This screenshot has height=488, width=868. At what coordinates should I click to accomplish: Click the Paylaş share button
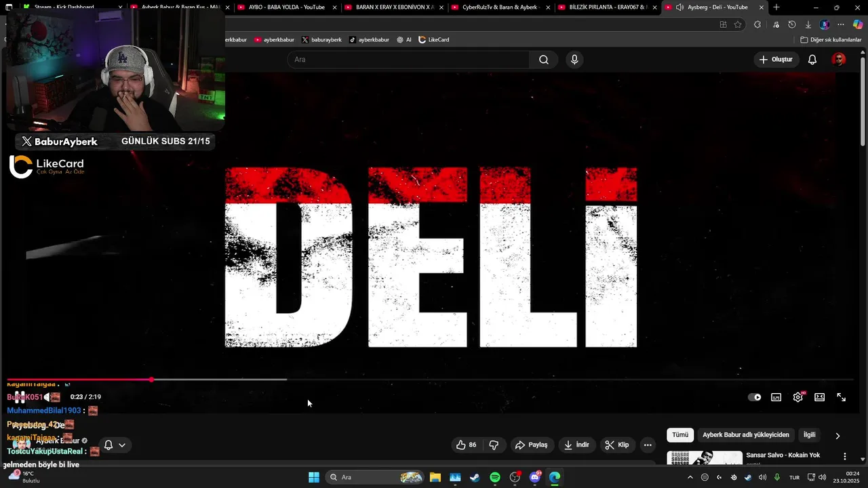pyautogui.click(x=531, y=445)
